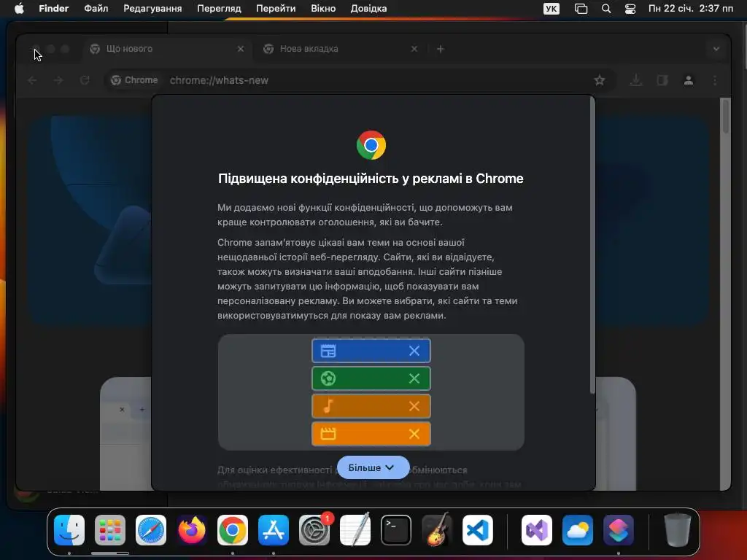
Task: Click the dialog heading about ad privacy
Action: coord(371,179)
